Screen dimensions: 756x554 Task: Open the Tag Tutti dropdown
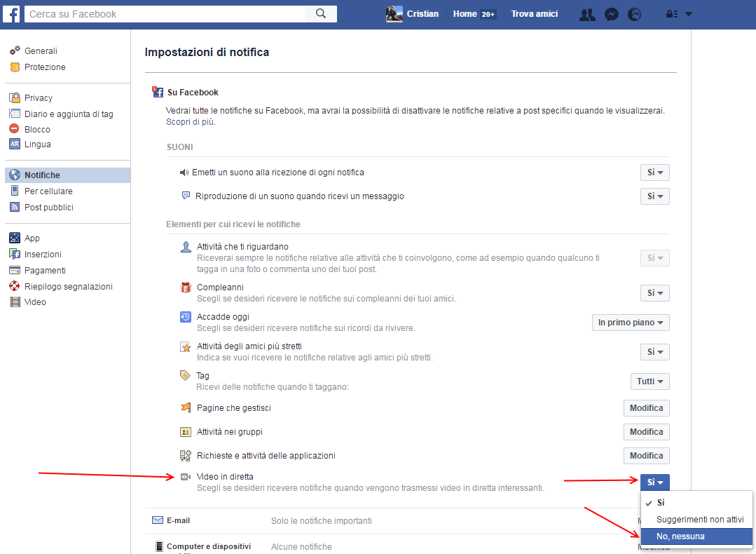(650, 381)
